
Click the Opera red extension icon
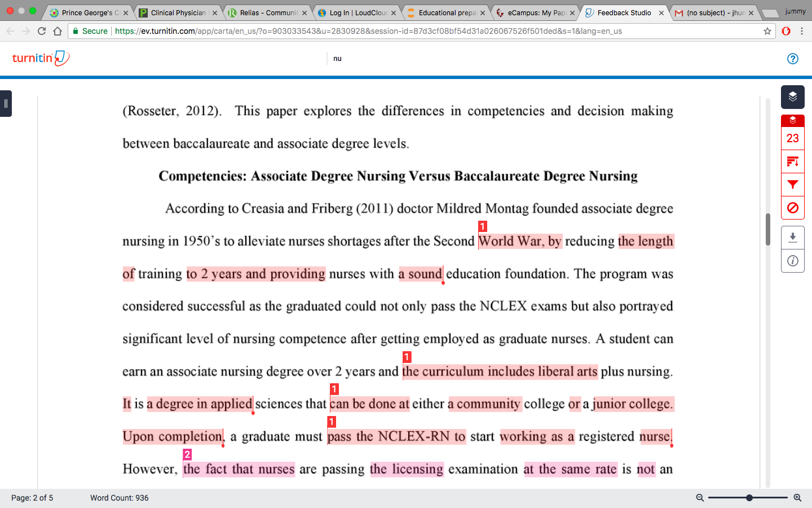coord(786,31)
